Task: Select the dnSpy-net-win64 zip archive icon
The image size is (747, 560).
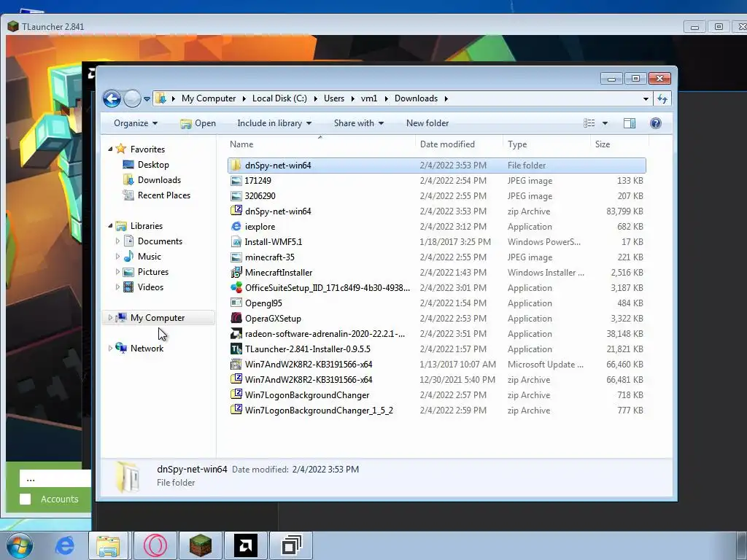Action: (x=236, y=211)
